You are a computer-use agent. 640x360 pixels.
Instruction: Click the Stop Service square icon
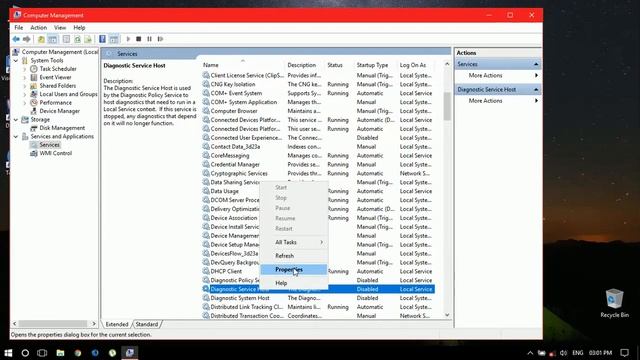(139, 39)
